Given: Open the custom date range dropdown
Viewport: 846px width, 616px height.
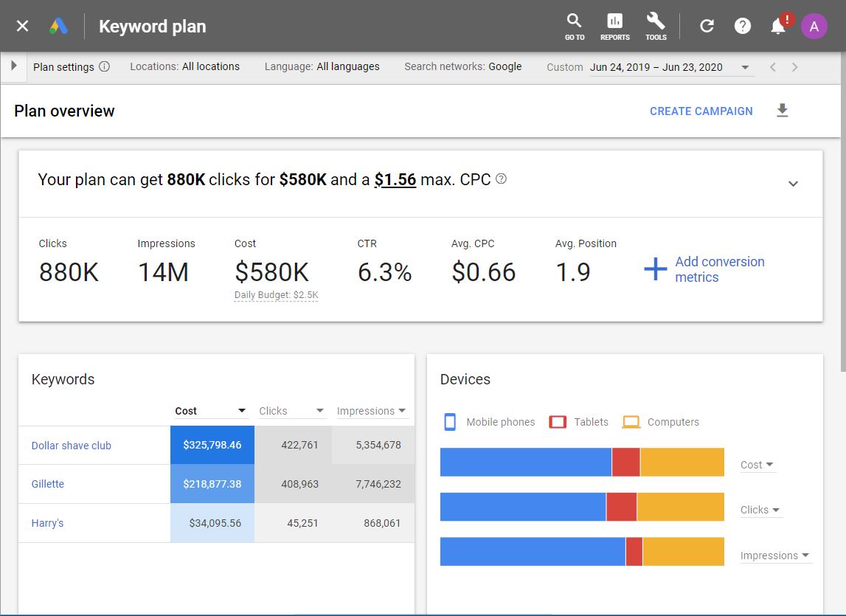Looking at the screenshot, I should (744, 67).
